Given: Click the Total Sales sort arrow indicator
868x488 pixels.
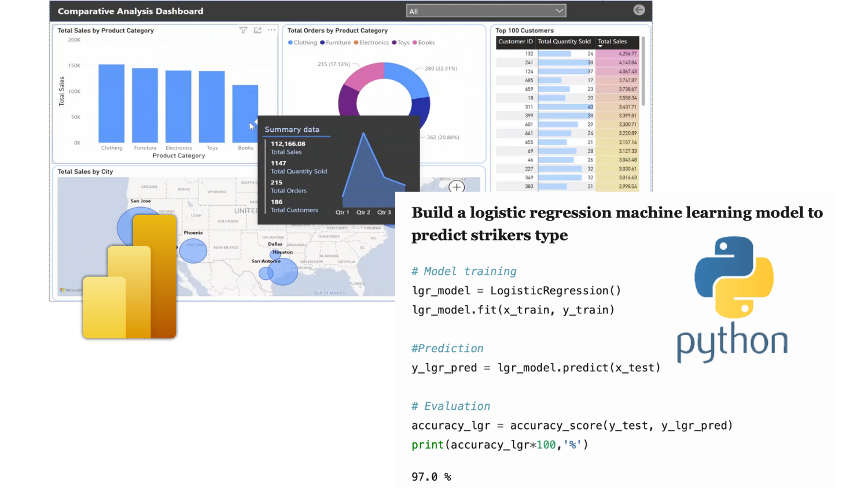Looking at the screenshot, I should (x=600, y=46).
